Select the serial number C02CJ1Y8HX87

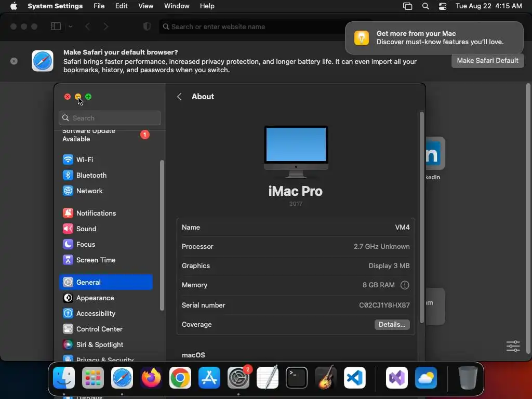384,305
